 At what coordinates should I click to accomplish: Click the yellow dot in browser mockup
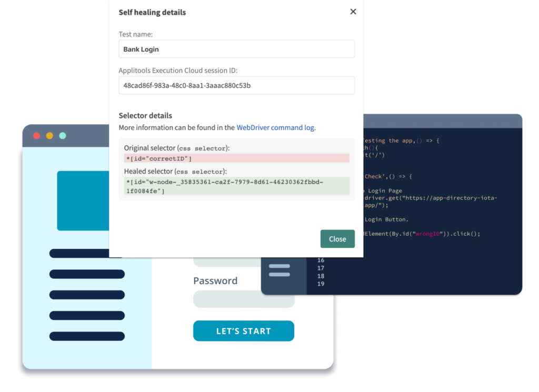coord(49,136)
